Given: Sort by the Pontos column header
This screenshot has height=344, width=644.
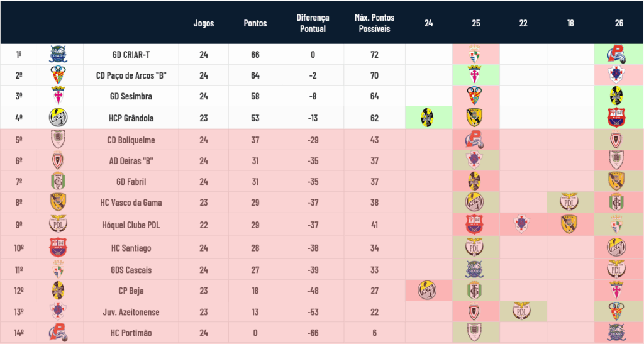Looking at the screenshot, I should click(x=255, y=23).
